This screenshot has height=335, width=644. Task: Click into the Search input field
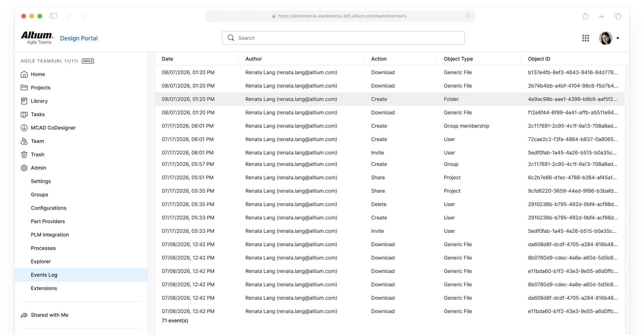(x=343, y=38)
